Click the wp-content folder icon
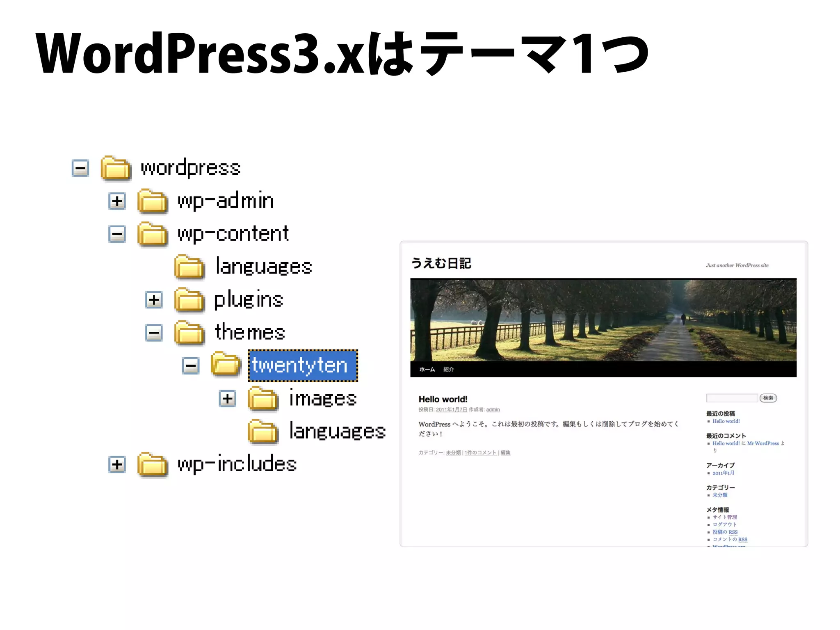The height and width of the screenshot is (630, 840). pos(153,234)
